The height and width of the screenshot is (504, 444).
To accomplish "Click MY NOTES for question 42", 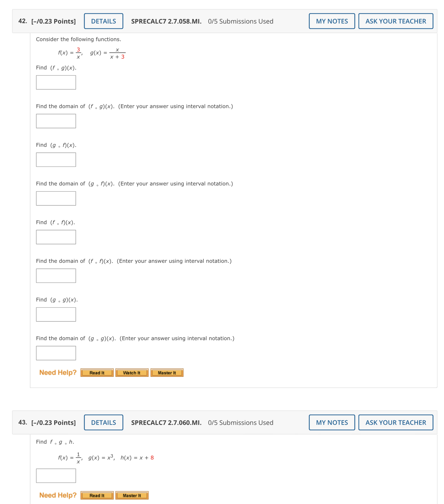I will pyautogui.click(x=332, y=21).
